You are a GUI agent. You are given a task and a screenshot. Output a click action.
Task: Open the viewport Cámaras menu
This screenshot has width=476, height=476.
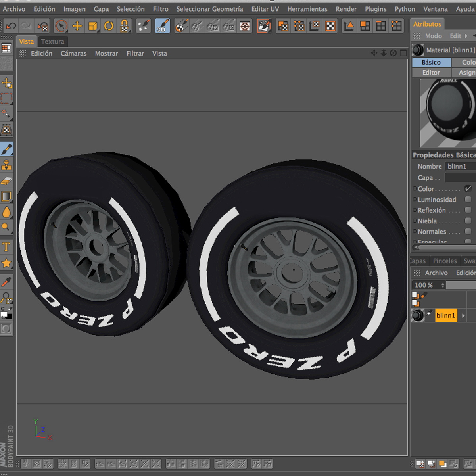tap(73, 53)
